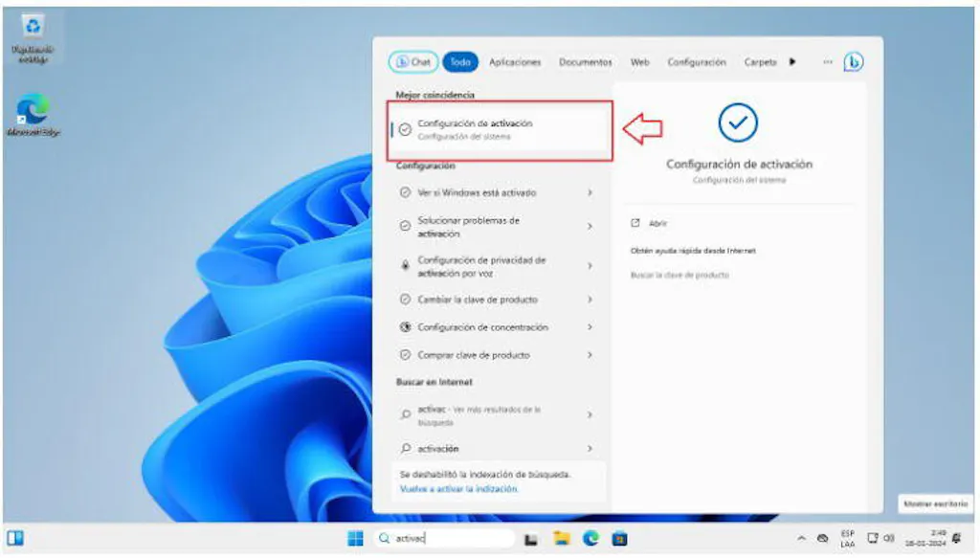Open File Explorer from the taskbar
The image size is (980, 558).
tap(561, 539)
